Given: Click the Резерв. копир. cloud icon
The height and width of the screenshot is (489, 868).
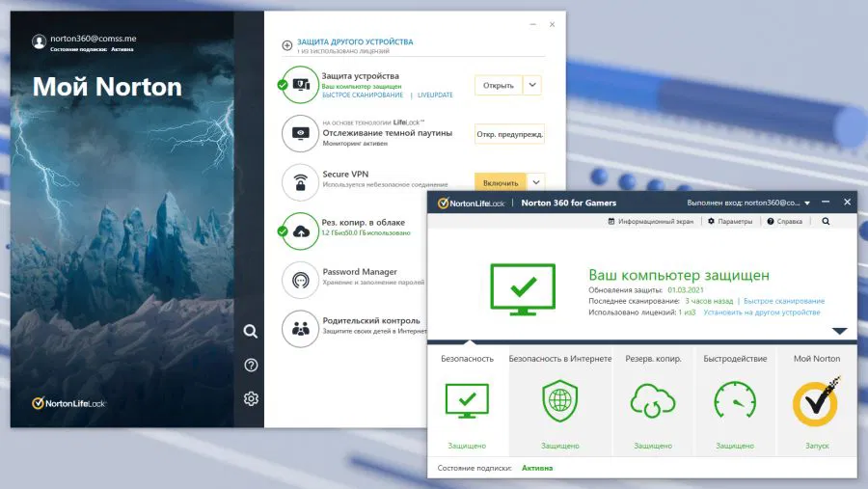Looking at the screenshot, I should (653, 400).
